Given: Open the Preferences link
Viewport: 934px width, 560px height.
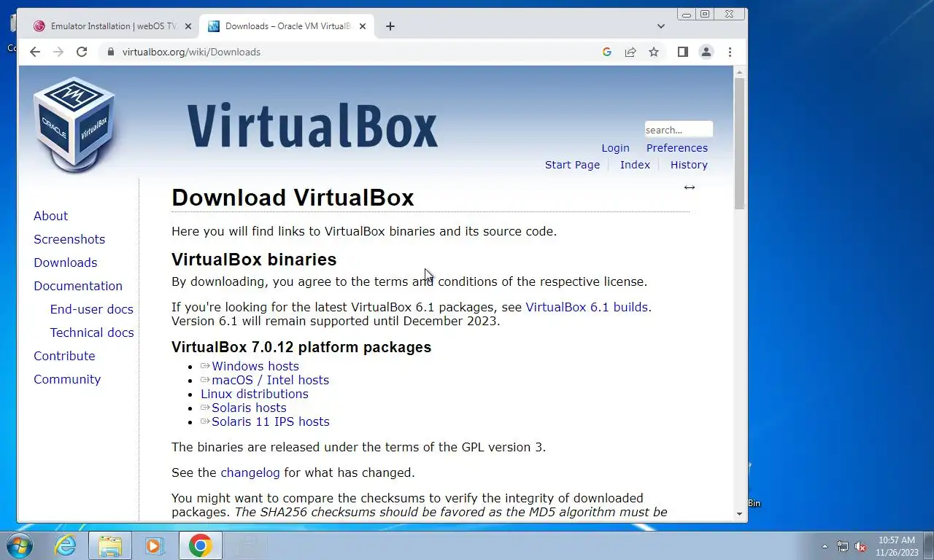Looking at the screenshot, I should pyautogui.click(x=676, y=148).
